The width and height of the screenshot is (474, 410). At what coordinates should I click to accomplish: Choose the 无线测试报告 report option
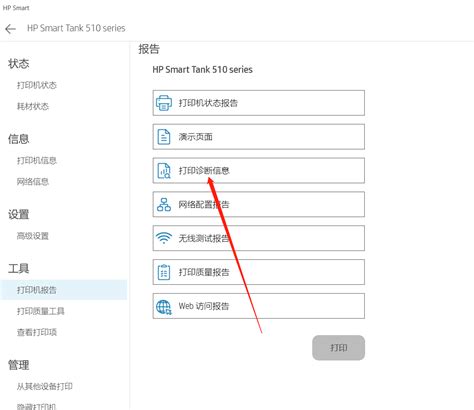259,238
